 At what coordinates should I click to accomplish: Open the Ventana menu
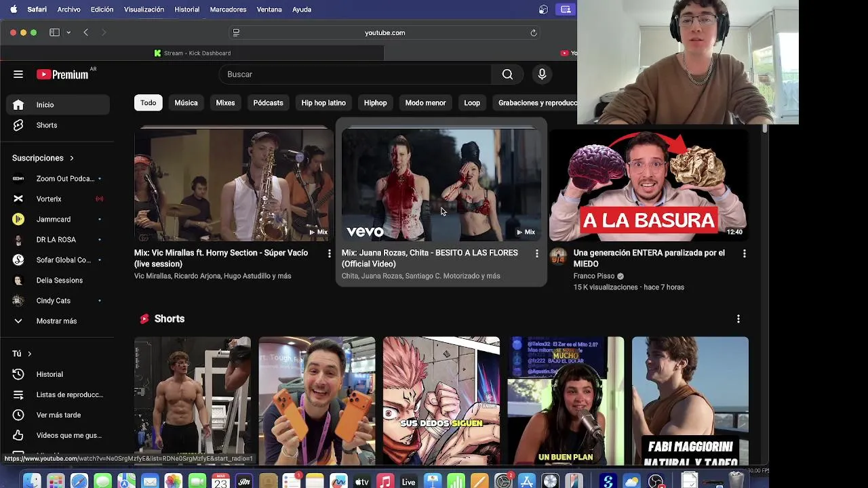click(x=269, y=9)
